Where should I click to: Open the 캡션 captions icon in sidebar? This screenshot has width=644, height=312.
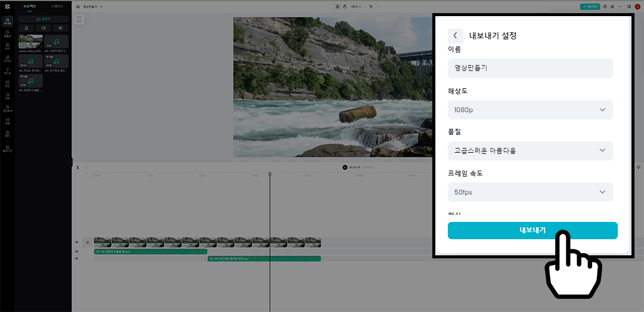[x=7, y=84]
